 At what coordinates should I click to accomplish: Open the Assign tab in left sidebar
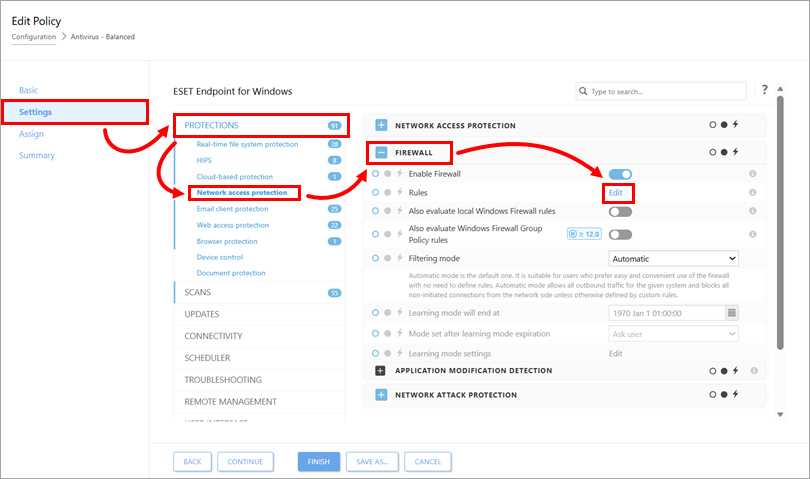pos(31,134)
